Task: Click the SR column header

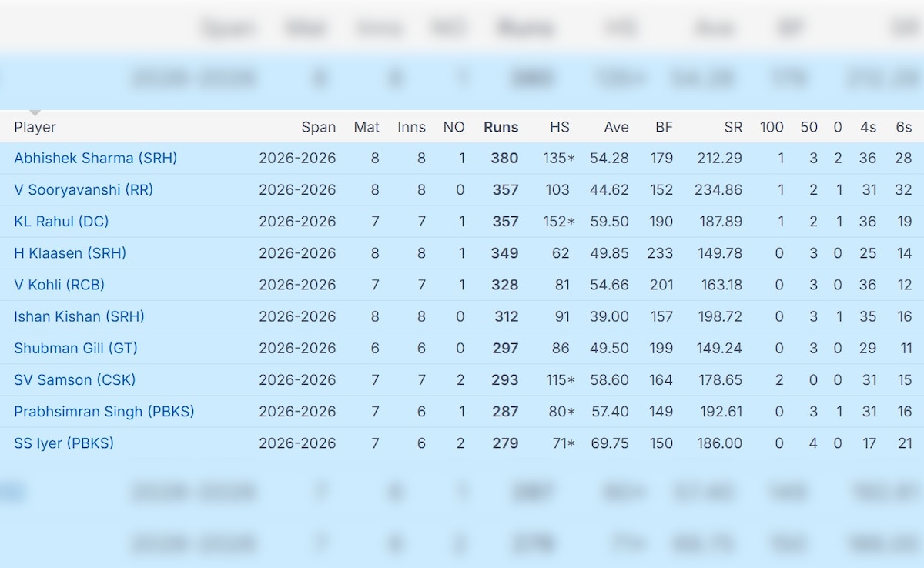Action: (732, 128)
